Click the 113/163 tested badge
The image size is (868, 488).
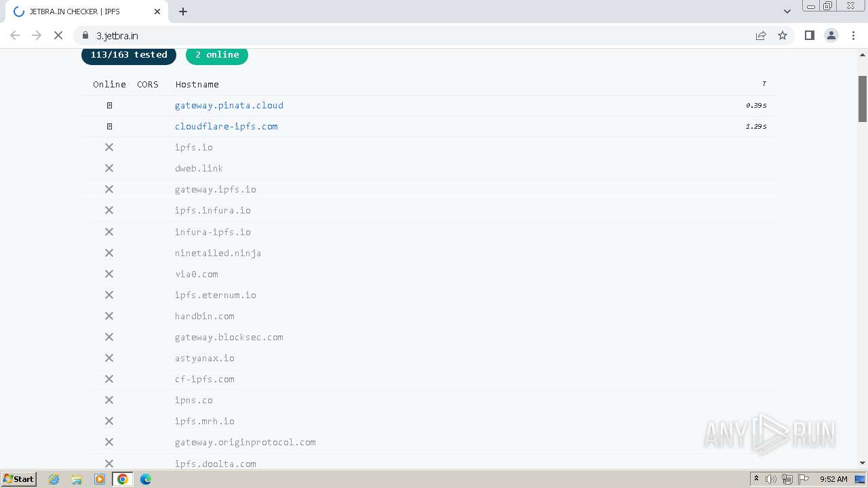[x=129, y=55]
